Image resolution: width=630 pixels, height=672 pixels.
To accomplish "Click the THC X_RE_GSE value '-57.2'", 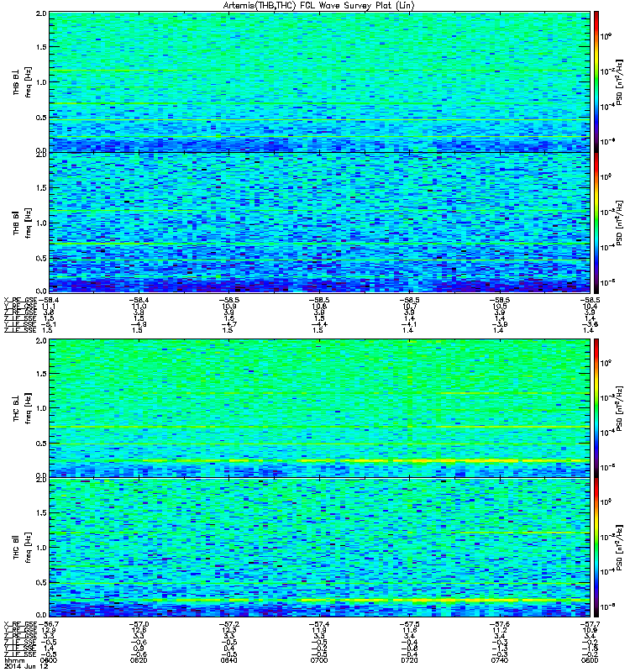I will (x=229, y=624).
